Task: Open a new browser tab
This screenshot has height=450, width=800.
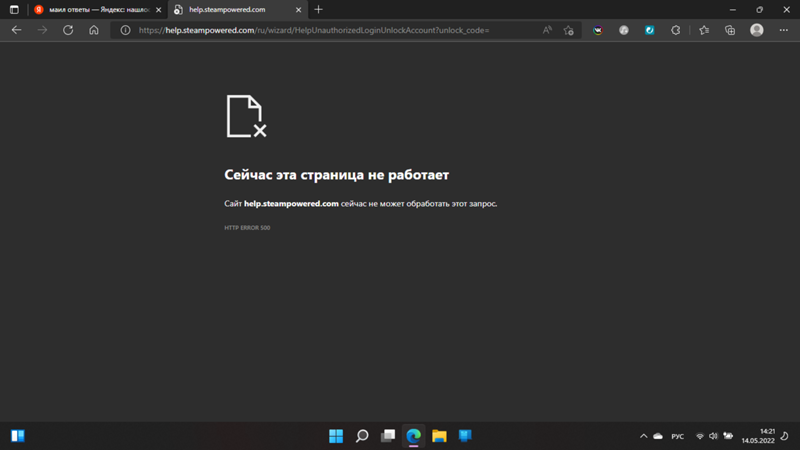Action: (318, 10)
